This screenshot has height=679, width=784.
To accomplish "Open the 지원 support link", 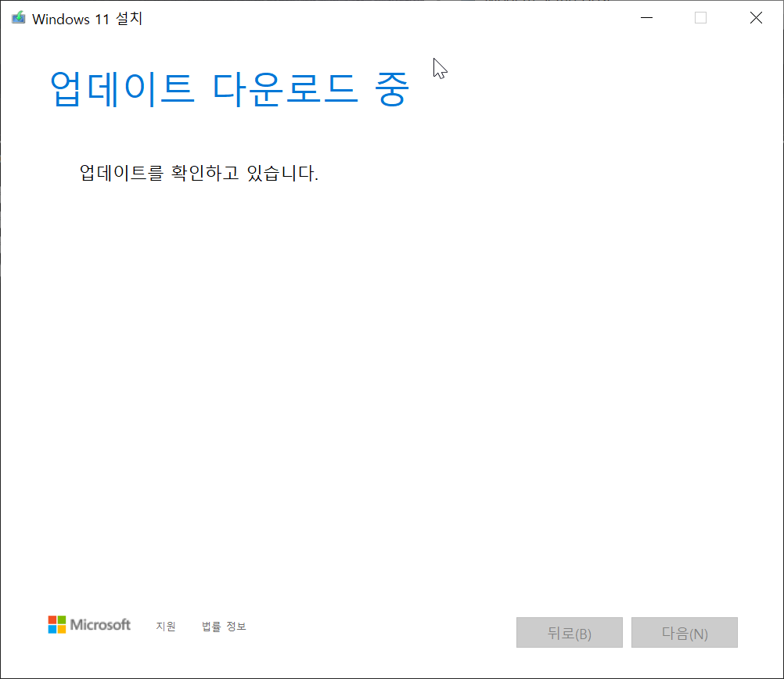I will coord(166,626).
